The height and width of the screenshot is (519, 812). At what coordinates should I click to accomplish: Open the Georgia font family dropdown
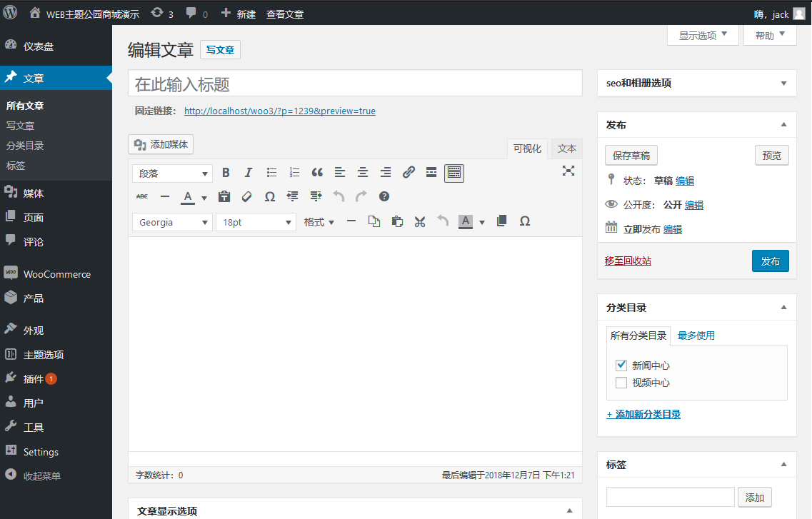point(171,222)
